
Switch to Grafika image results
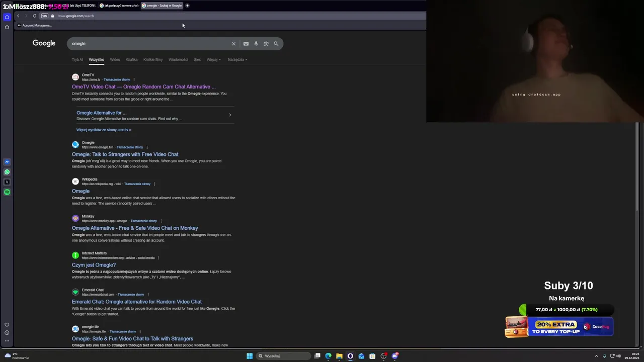pyautogui.click(x=132, y=59)
